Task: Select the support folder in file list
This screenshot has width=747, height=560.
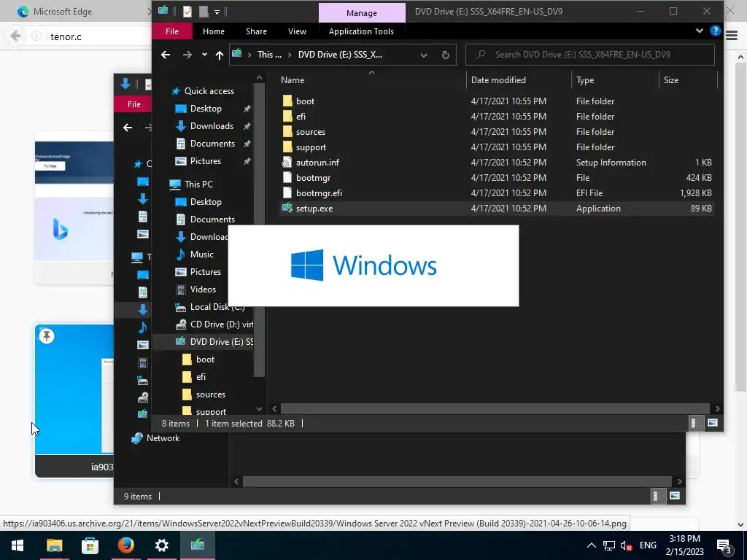Action: tap(311, 147)
